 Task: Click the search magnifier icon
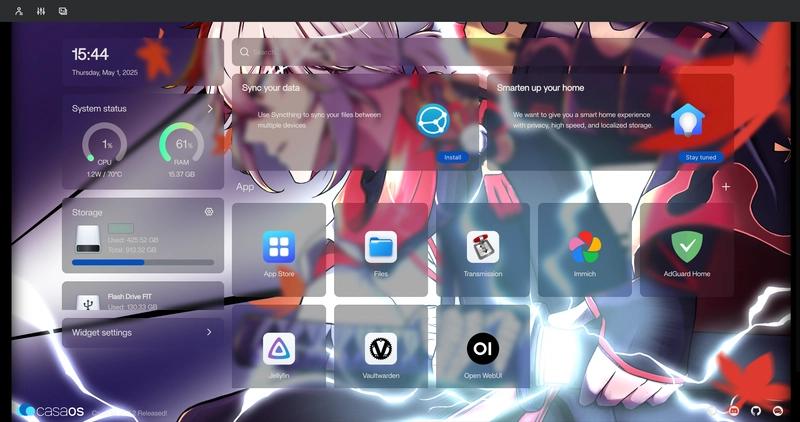pyautogui.click(x=244, y=52)
